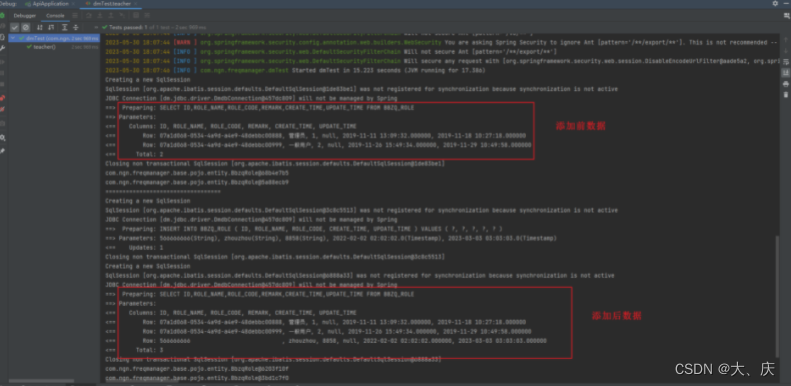Screen dimensions: 791x386
Task: Sort tests by duration icon
Action: [x=51, y=27]
